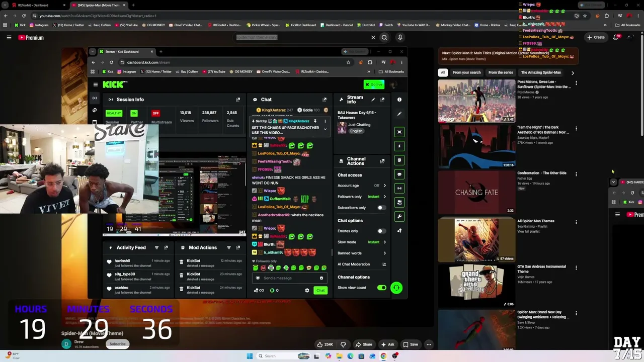Filter the Activity Feed panel

[x=156, y=247]
